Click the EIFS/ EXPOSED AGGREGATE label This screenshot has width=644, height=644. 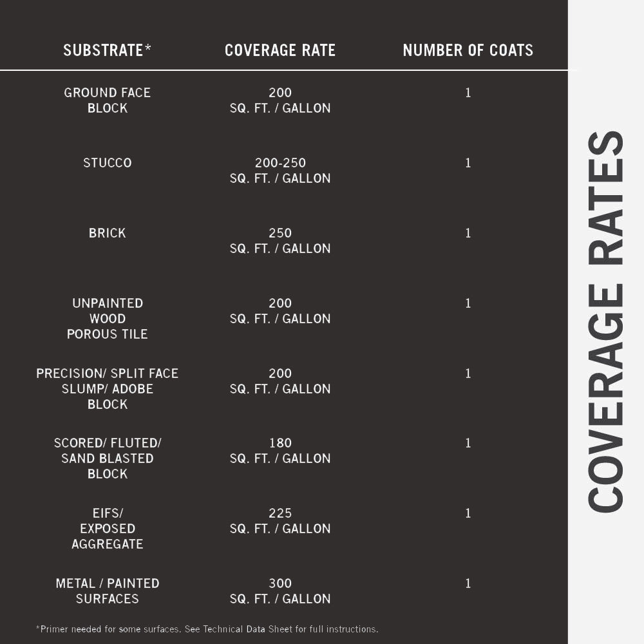coord(107,529)
